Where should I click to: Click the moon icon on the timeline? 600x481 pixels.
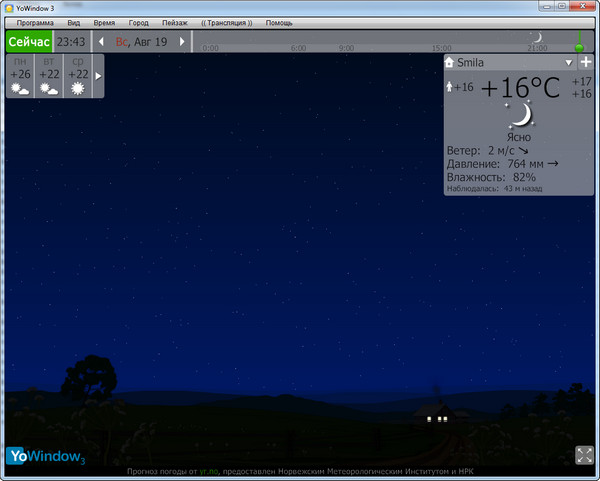535,38
